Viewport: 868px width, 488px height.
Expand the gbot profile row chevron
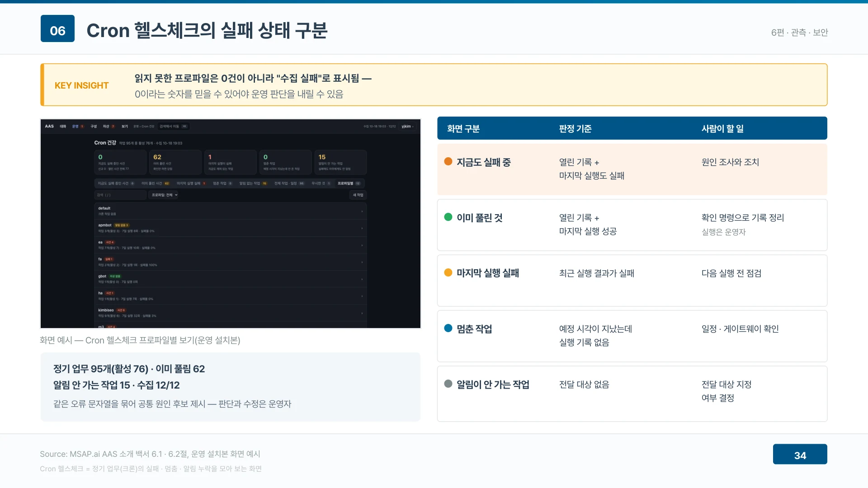pyautogui.click(x=362, y=279)
